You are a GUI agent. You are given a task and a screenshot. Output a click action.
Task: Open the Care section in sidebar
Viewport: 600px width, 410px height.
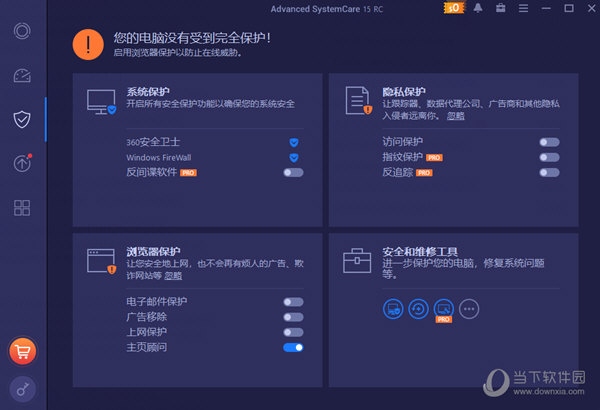[x=22, y=31]
